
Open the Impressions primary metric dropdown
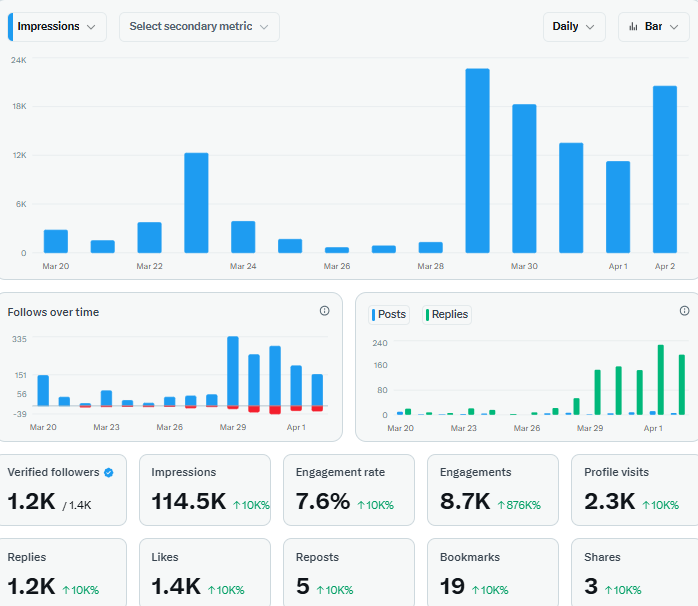(x=57, y=27)
